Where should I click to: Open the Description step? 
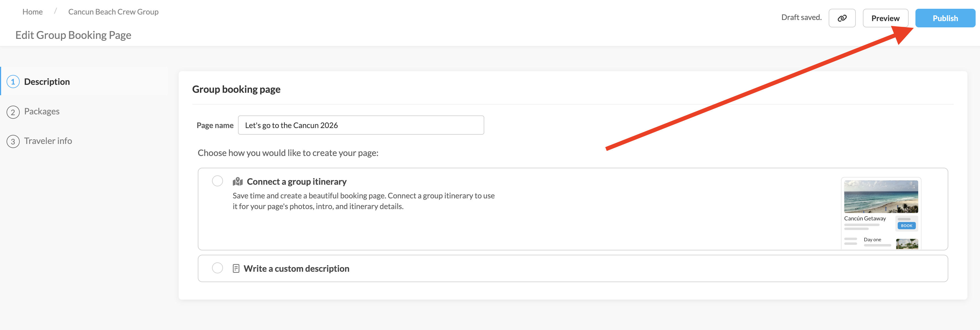pos(47,82)
